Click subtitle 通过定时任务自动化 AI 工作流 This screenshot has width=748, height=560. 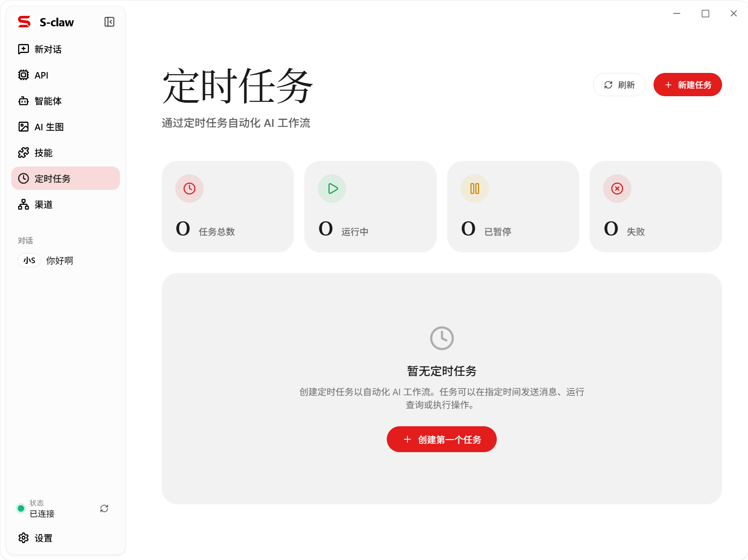236,123
